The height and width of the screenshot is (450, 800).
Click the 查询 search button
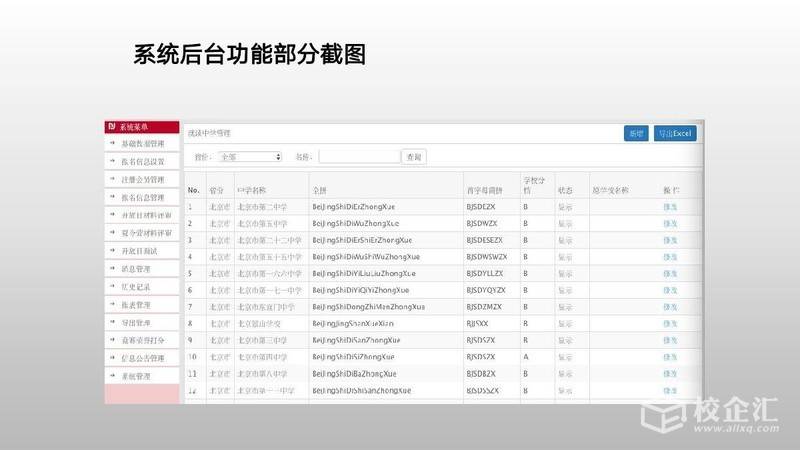414,157
